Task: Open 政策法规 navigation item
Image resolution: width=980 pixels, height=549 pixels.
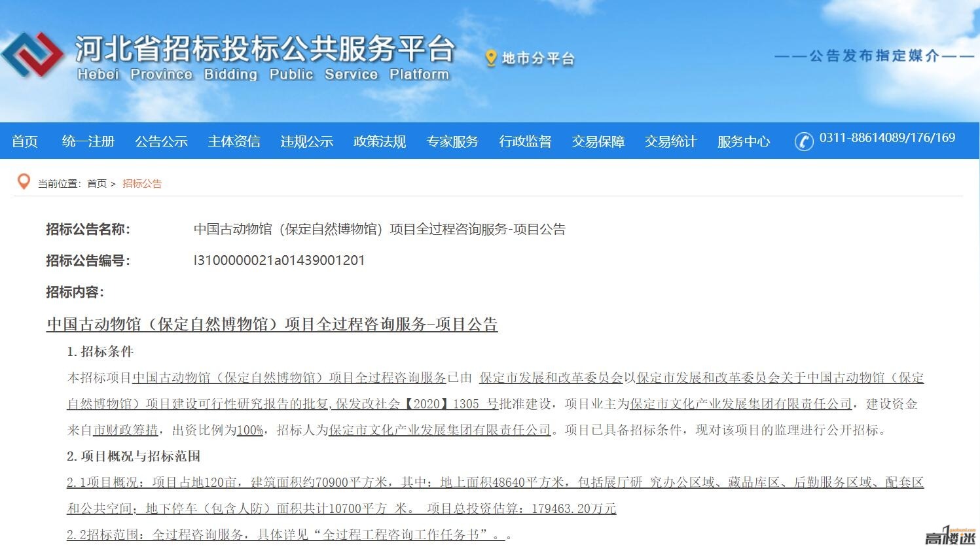Action: coord(379,141)
